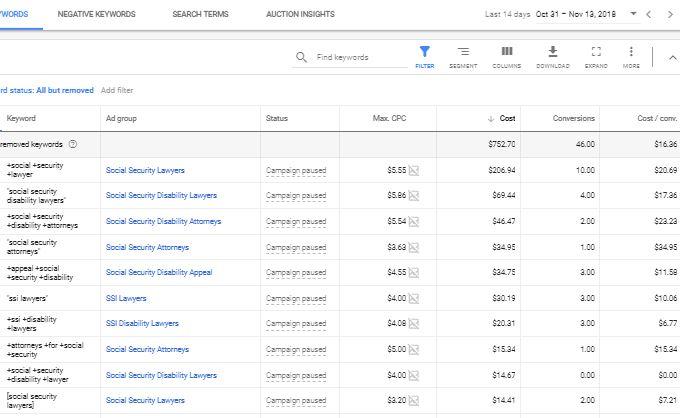This screenshot has height=418, width=680.
Task: Open the More options menu
Action: (x=631, y=57)
